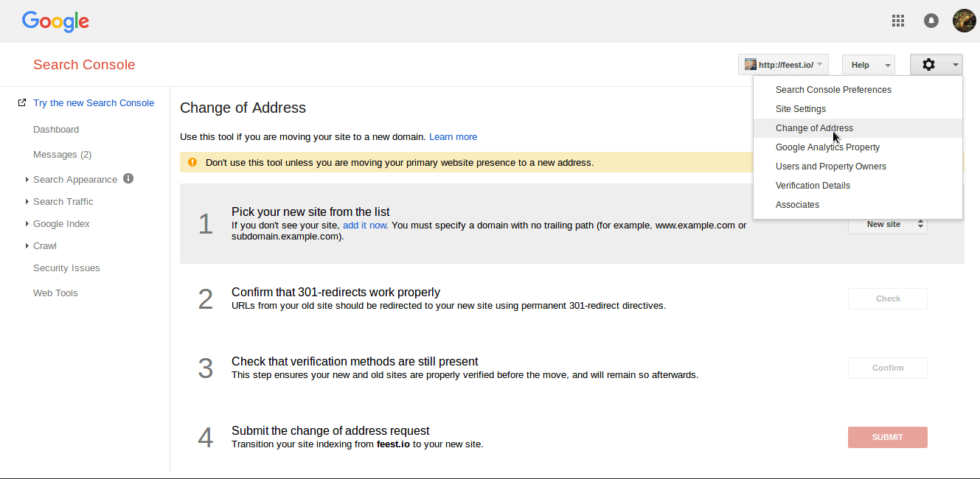This screenshot has width=980, height=479.
Task: Open Users and Property Owners
Action: [858, 167]
